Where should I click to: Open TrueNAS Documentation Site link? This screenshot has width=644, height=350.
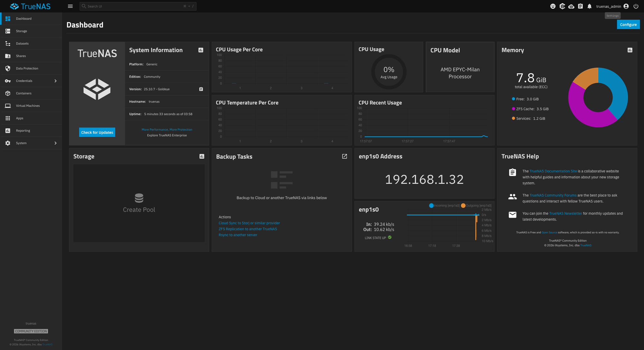coord(553,171)
